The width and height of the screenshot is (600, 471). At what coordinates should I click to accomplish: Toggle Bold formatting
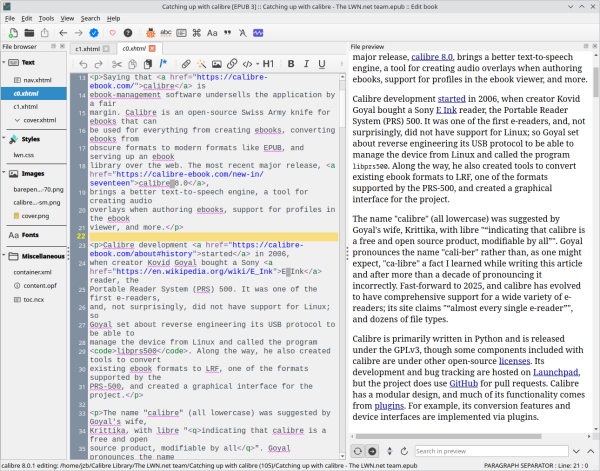pyautogui.click(x=290, y=64)
